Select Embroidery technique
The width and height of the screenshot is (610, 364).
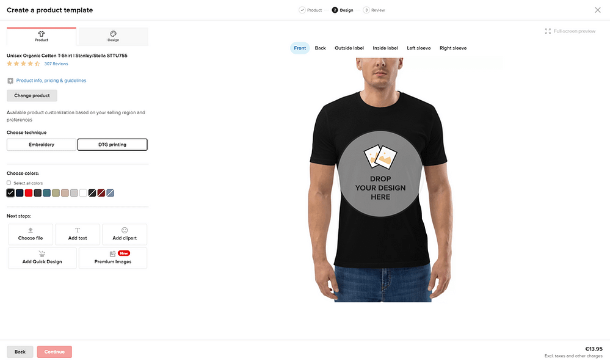tap(42, 144)
